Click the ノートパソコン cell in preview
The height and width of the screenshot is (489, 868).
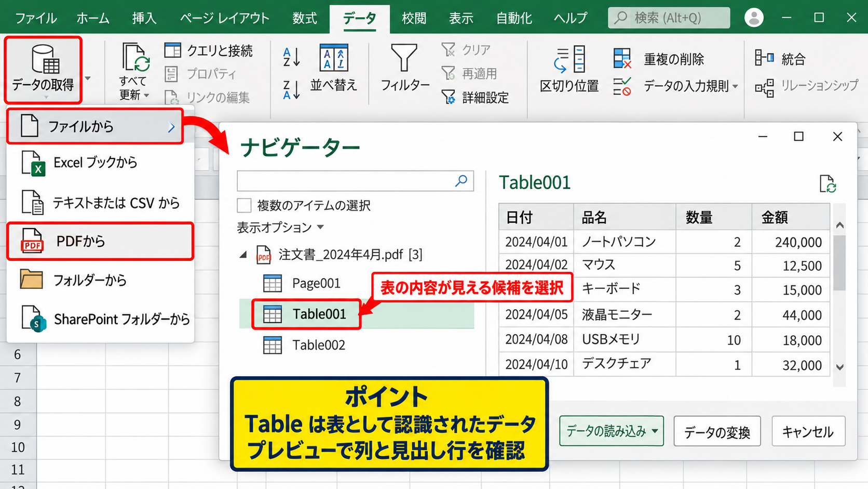(625, 242)
